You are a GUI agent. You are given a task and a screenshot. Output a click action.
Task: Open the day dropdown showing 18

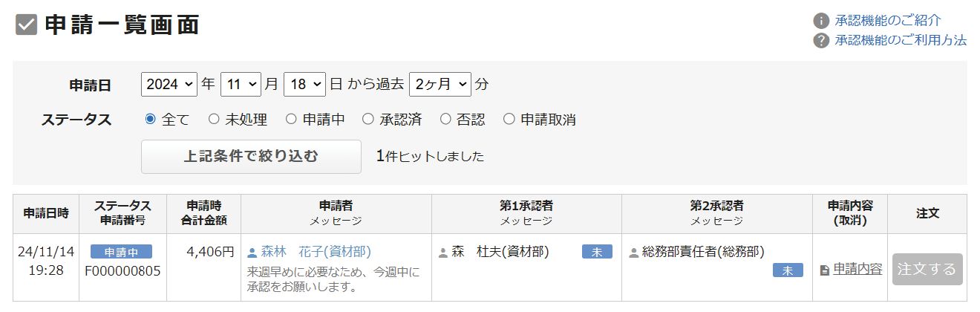pos(304,84)
